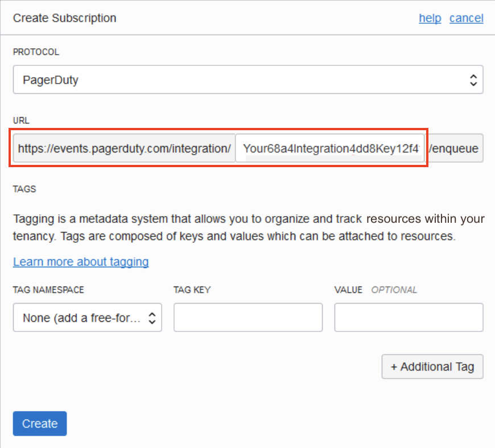Select the optional Value input field
This screenshot has width=495, height=448.
(409, 318)
